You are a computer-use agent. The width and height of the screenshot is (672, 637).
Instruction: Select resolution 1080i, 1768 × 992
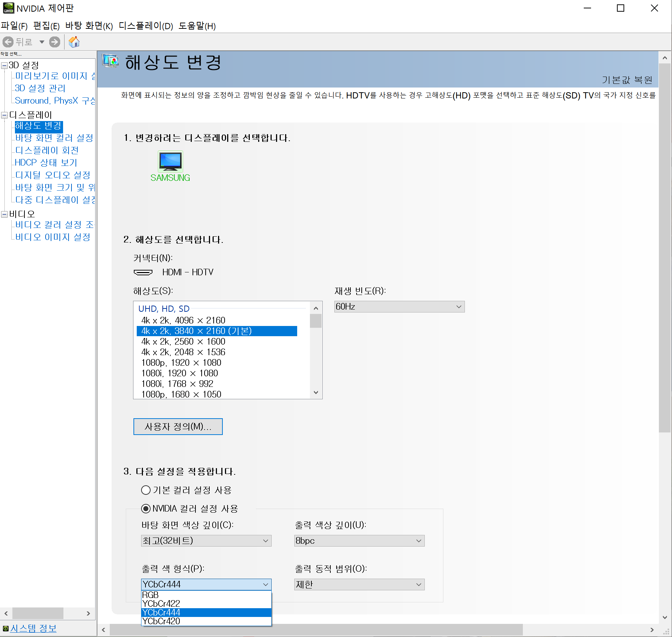coord(217,384)
